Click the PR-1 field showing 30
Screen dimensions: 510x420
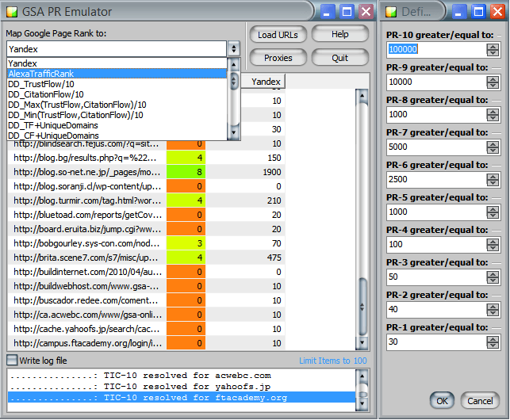click(436, 342)
